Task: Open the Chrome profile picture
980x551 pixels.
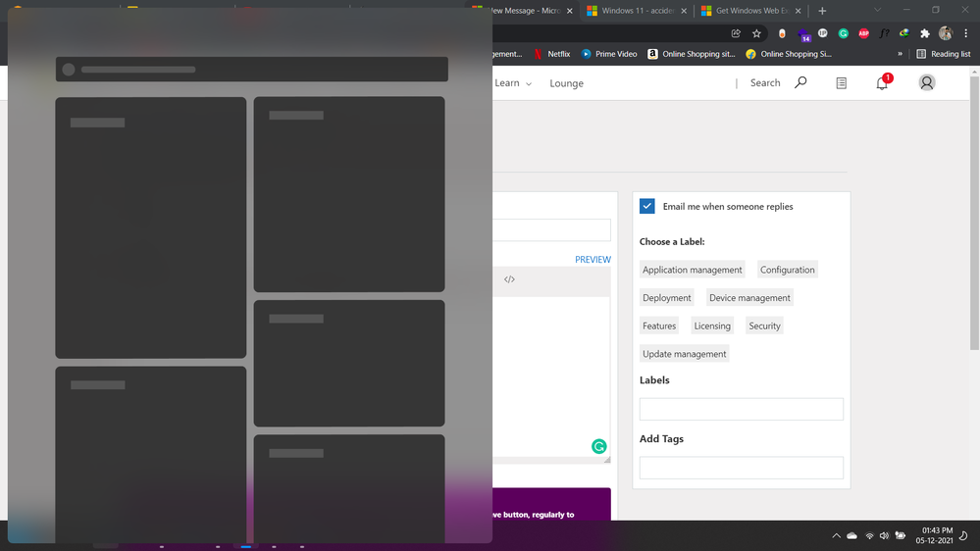Action: (946, 33)
